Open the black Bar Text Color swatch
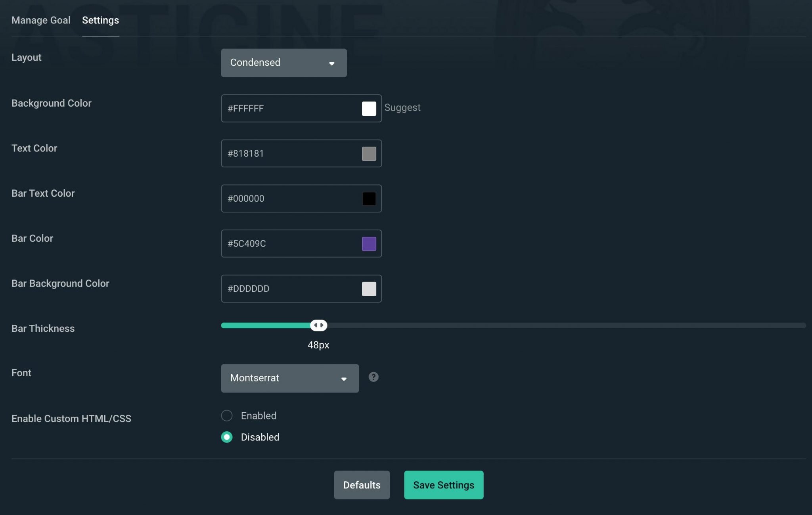The image size is (812, 515). 369,199
